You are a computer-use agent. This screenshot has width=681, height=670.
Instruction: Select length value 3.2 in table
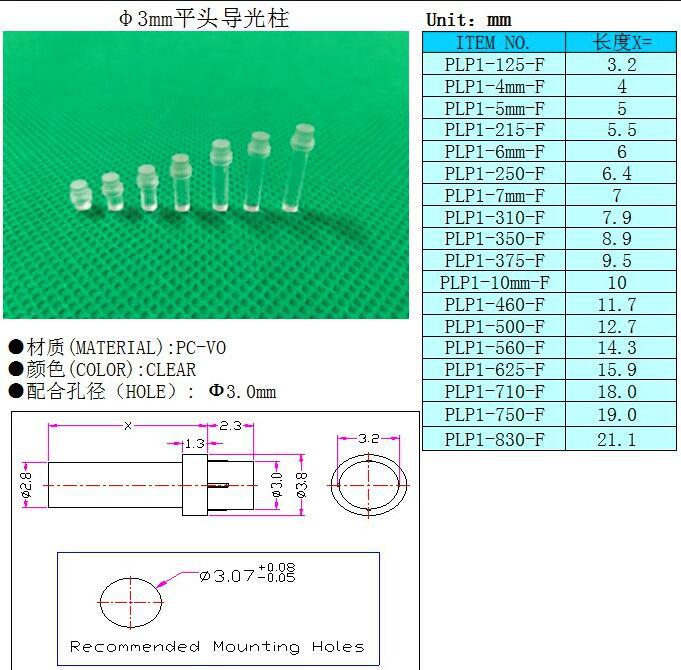coord(621,65)
